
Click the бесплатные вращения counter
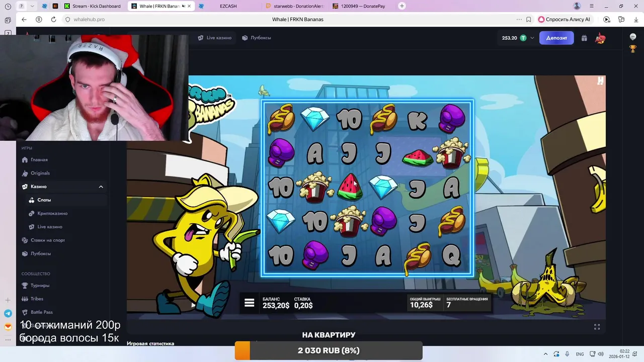pos(467,303)
